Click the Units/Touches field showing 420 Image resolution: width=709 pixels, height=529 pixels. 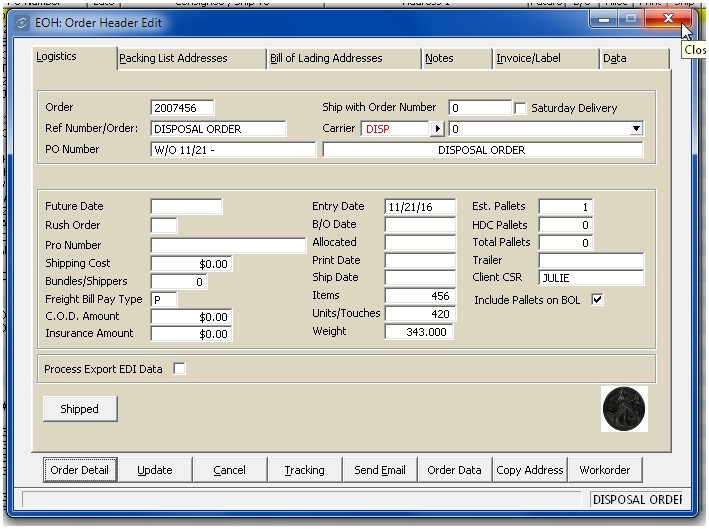(420, 314)
